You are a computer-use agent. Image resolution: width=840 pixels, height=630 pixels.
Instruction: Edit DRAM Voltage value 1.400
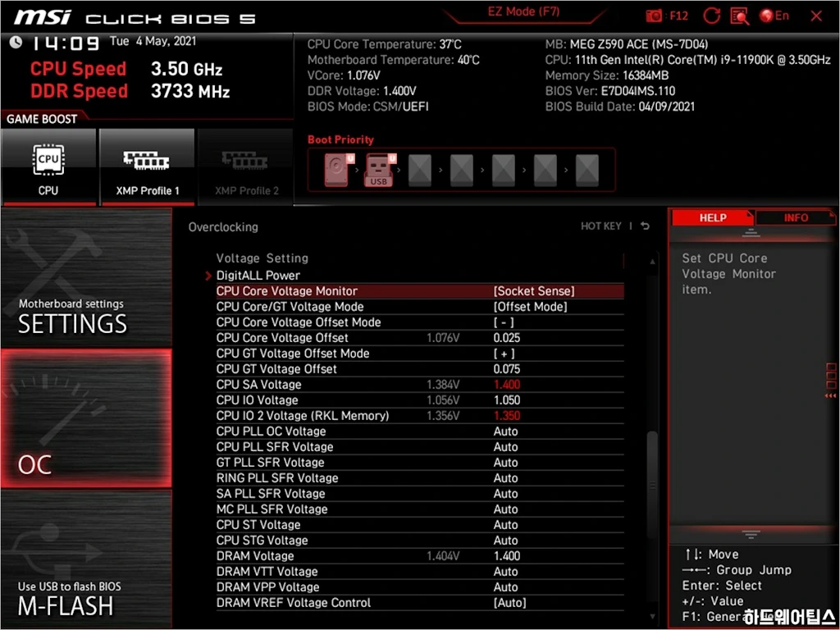pyautogui.click(x=507, y=555)
